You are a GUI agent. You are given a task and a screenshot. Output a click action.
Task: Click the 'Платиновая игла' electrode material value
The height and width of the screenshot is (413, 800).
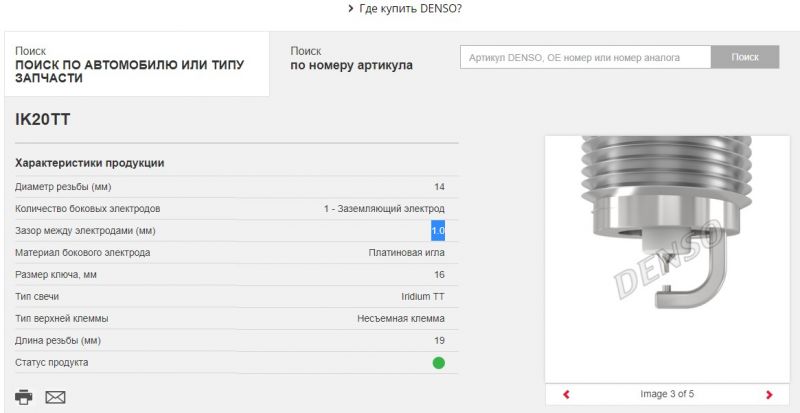pyautogui.click(x=407, y=253)
